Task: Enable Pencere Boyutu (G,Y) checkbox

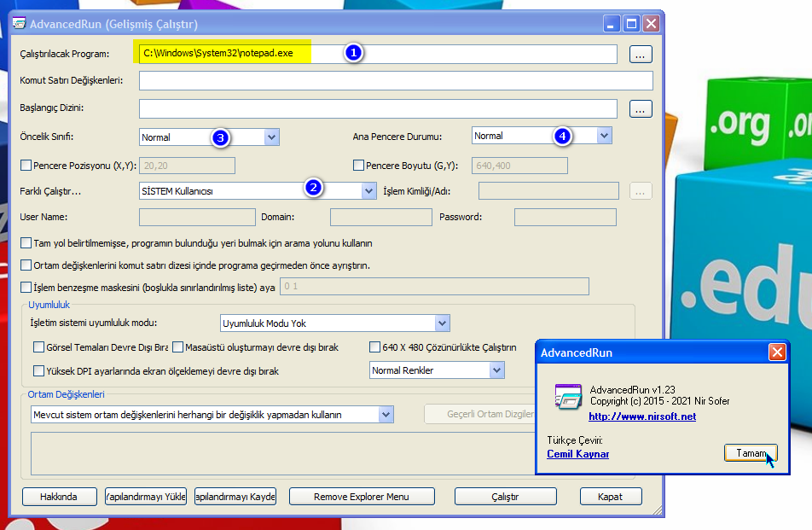Action: coord(358,166)
